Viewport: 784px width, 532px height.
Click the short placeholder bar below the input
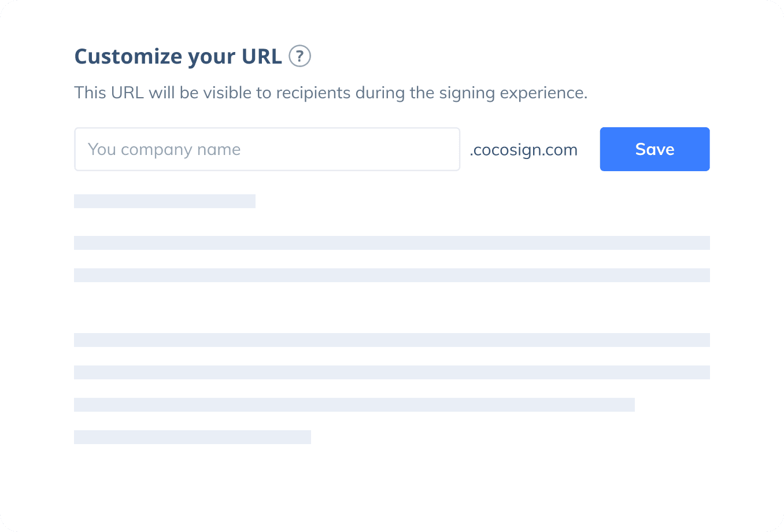coord(164,201)
